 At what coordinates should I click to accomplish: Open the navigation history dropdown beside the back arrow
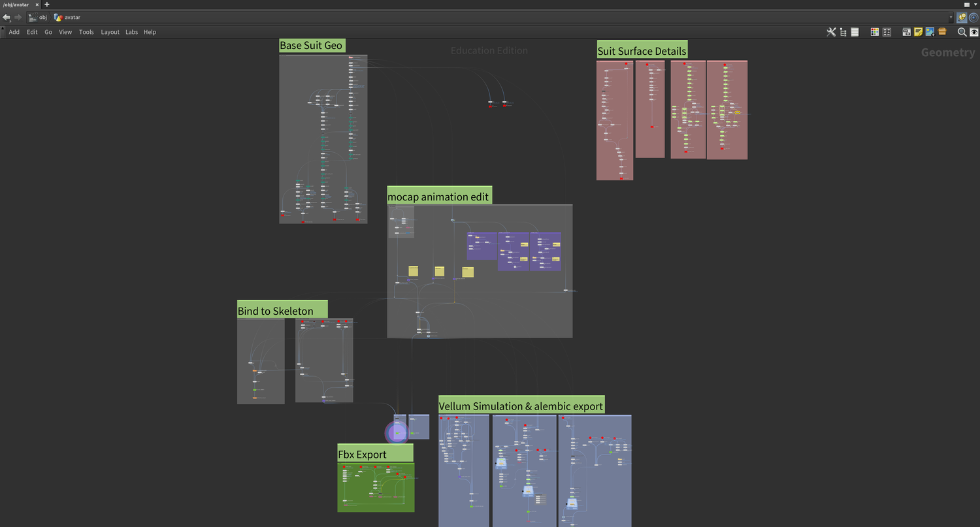coord(10,21)
